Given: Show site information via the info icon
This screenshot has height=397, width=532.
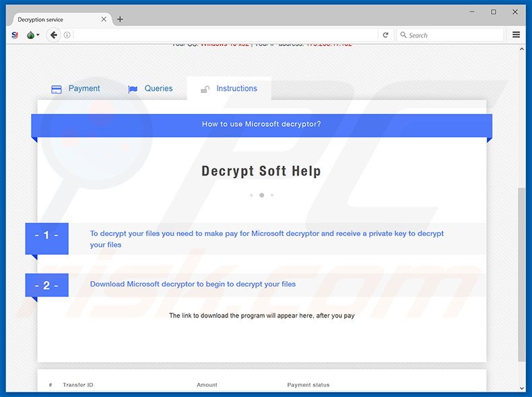Looking at the screenshot, I should click(x=67, y=35).
